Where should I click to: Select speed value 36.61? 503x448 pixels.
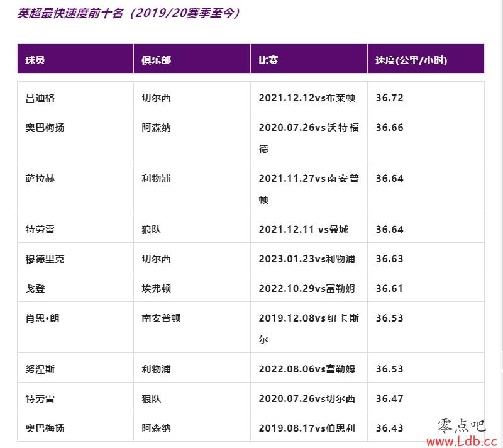coord(389,289)
